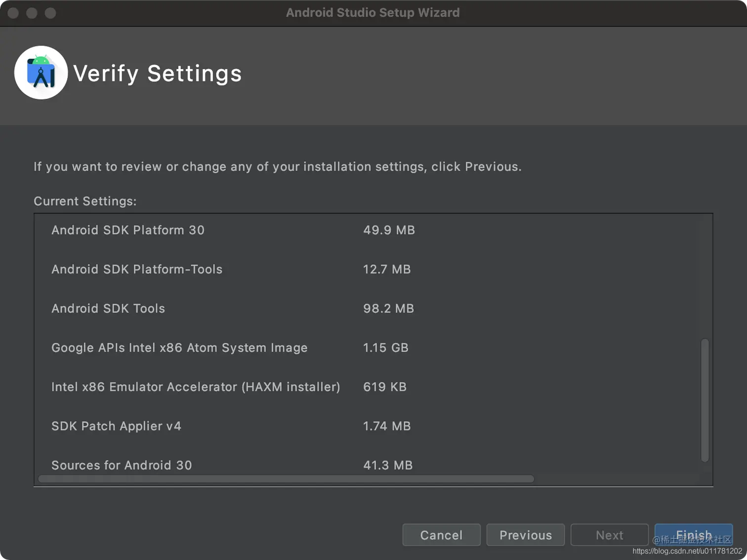Click the 1.15 GB size value
The width and height of the screenshot is (747, 560).
tap(386, 348)
